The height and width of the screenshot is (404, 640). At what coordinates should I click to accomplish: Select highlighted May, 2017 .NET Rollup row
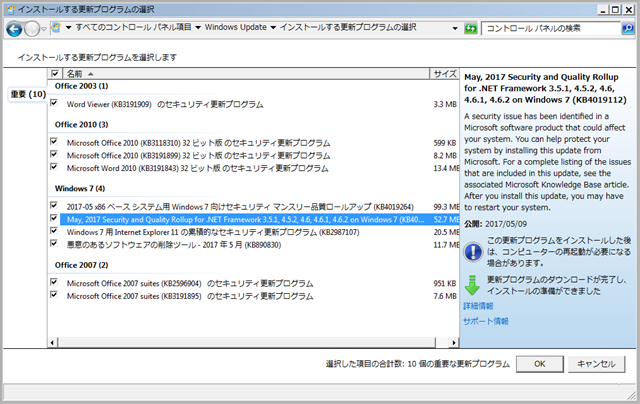[260, 220]
